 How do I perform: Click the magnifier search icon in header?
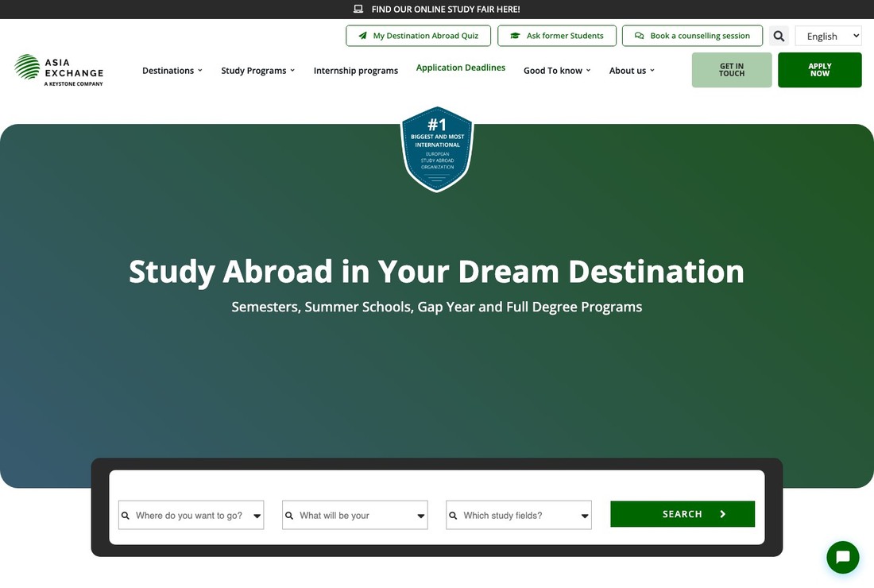pyautogui.click(x=779, y=36)
